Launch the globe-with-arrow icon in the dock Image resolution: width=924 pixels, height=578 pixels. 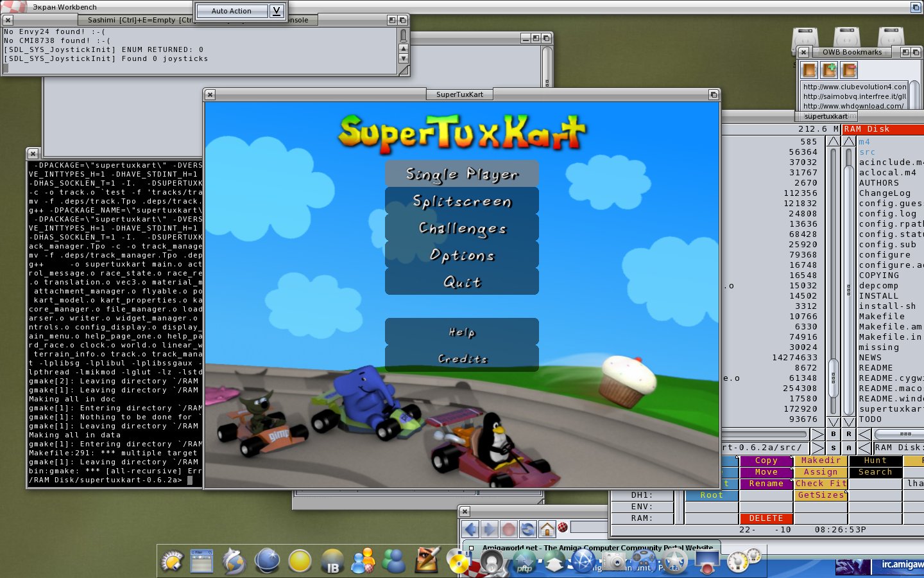click(x=234, y=561)
